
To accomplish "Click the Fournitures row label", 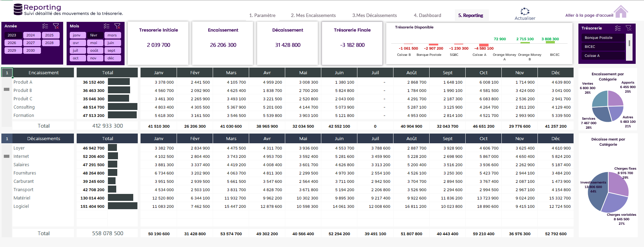I will coord(25,173).
